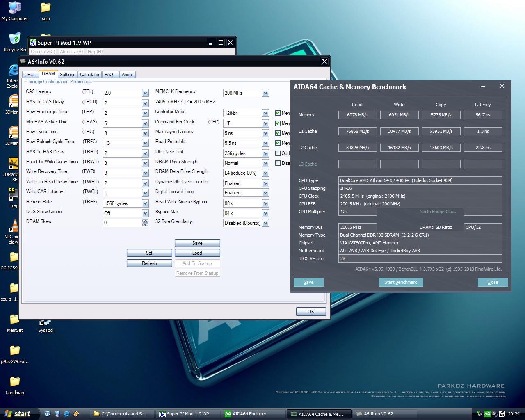Click the Set button in A64Info
This screenshot has height=420, width=525.
pyautogui.click(x=149, y=253)
